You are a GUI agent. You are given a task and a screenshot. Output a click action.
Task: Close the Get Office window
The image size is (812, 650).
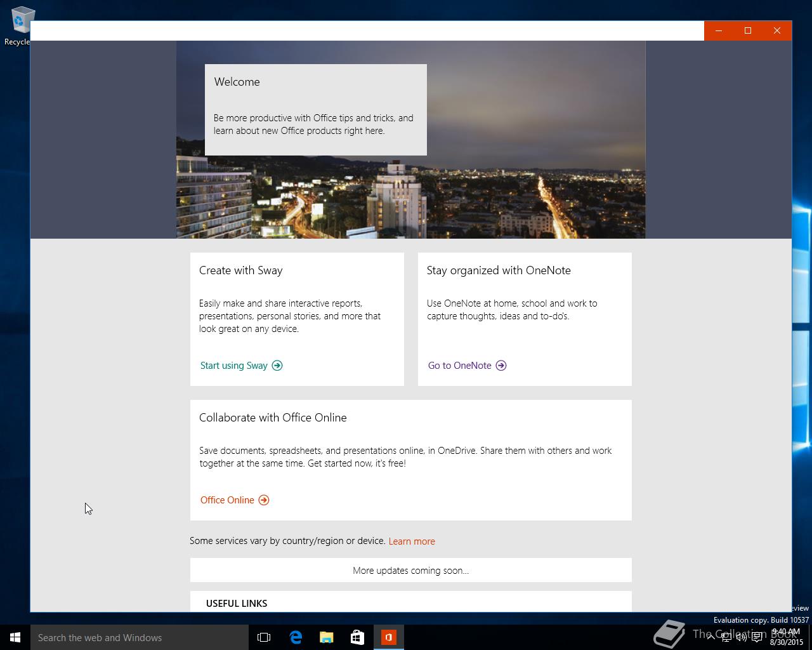click(777, 30)
